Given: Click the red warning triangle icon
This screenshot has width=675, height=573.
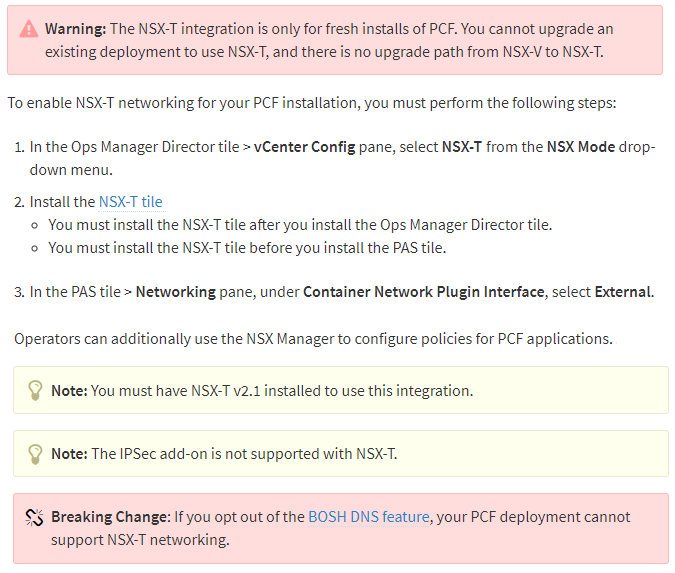Looking at the screenshot, I should click(29, 29).
